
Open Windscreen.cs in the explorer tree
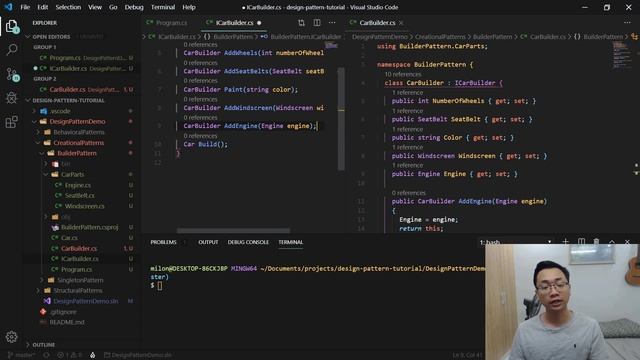(x=84, y=206)
